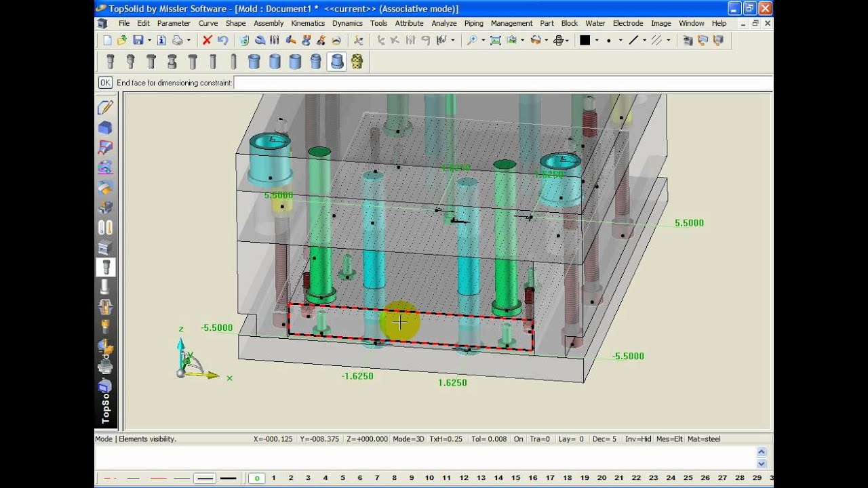
Task: Click the Mat=steel material status entry
Action: [x=704, y=439]
